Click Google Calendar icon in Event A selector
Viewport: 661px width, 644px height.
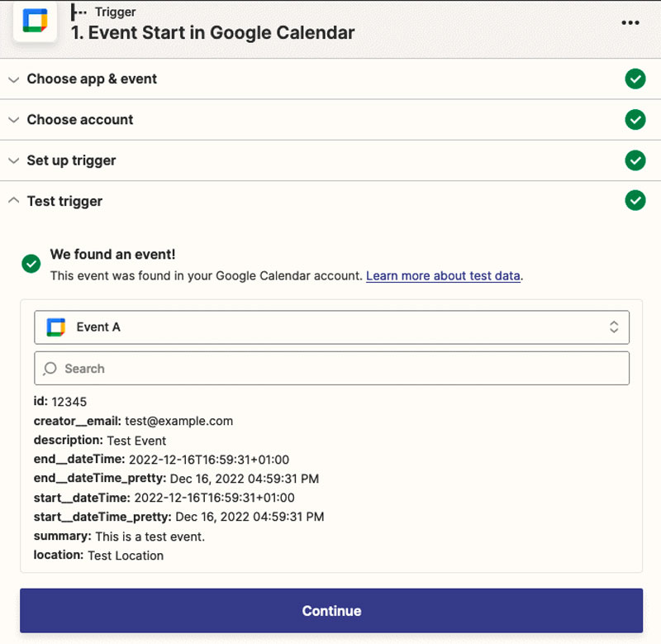[56, 327]
